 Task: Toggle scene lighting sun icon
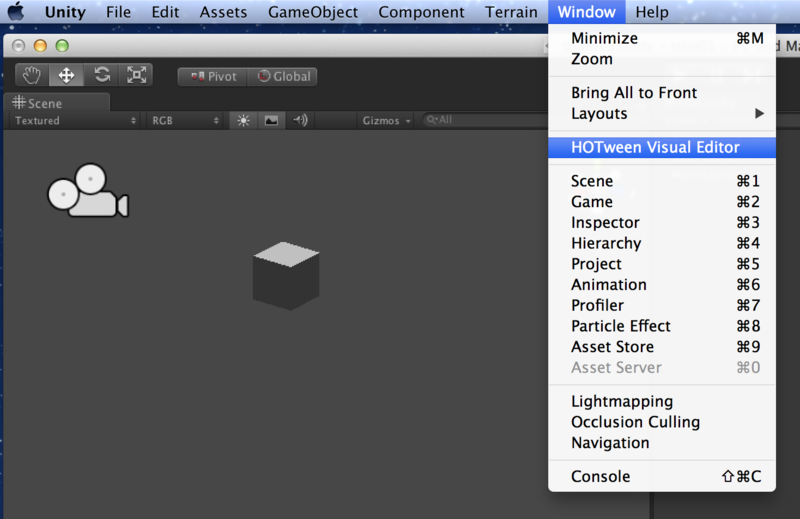pos(243,120)
